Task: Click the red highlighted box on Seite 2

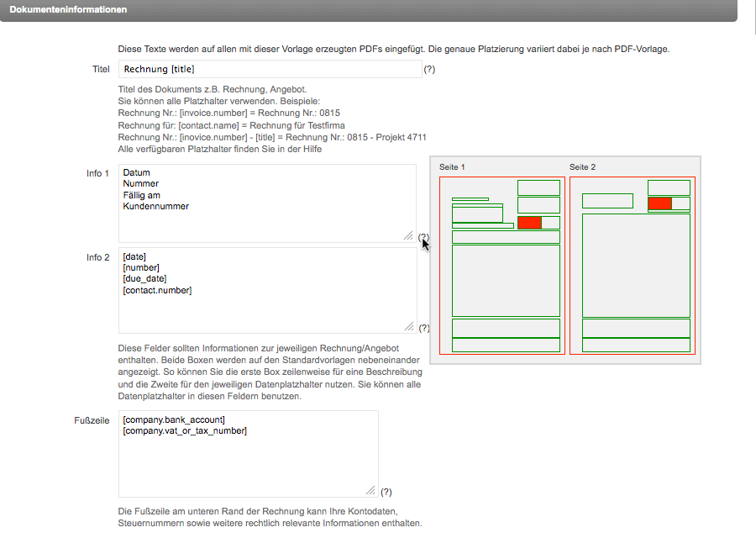Action: tap(660, 203)
